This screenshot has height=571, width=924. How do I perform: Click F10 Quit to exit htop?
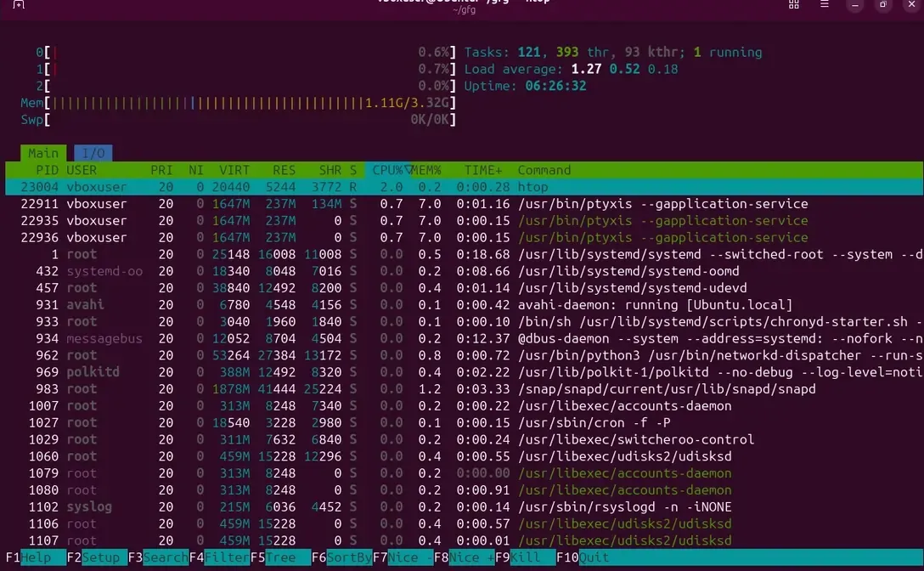594,557
